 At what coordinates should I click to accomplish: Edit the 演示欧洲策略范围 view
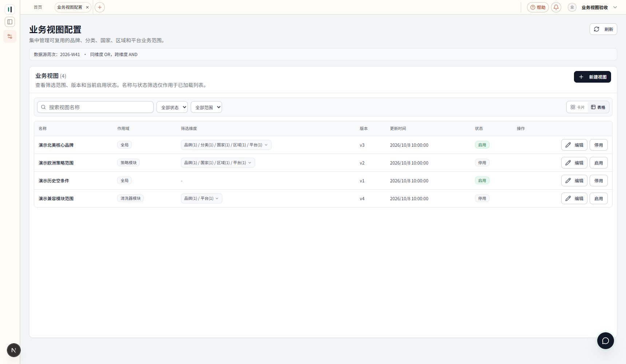coord(574,163)
